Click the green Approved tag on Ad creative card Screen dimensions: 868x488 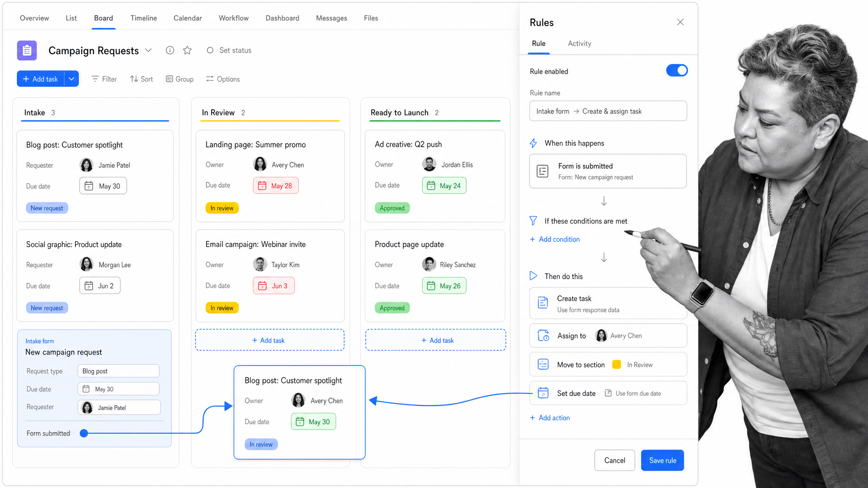tap(392, 208)
